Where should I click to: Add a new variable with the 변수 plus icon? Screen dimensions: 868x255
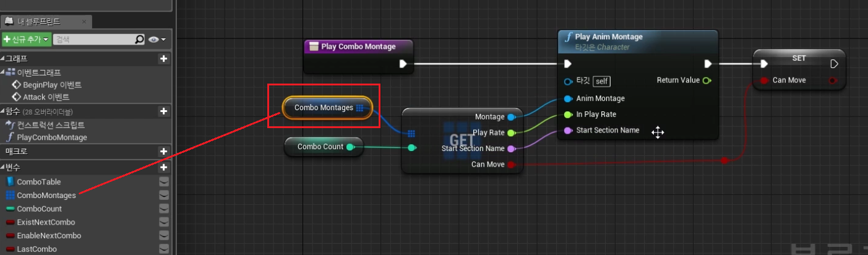tap(164, 167)
